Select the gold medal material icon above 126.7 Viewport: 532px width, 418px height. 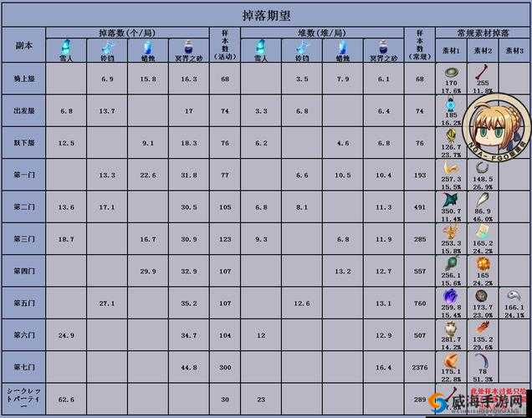point(451,135)
